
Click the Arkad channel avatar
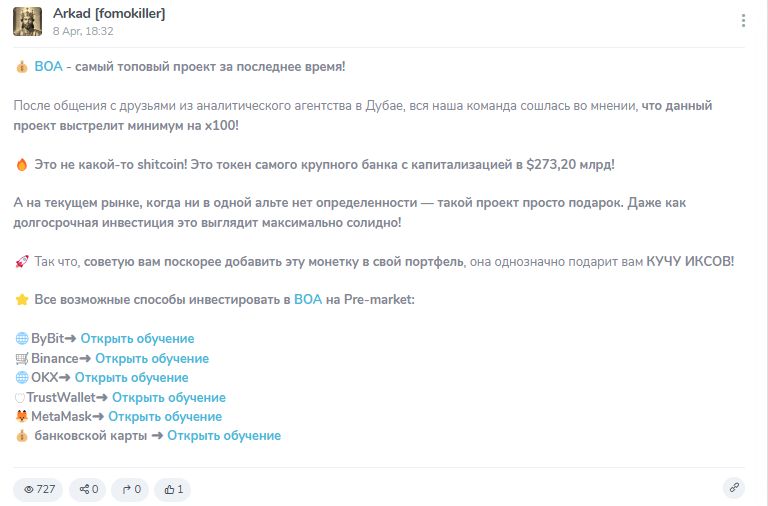pyautogui.click(x=27, y=22)
